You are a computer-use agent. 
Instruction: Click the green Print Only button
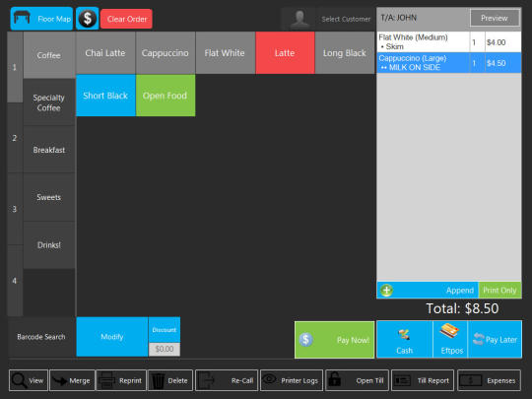499,290
